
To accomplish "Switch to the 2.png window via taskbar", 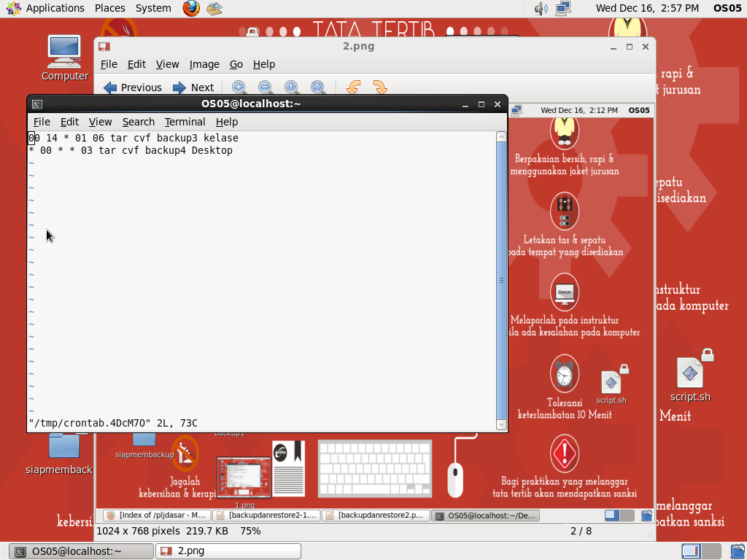I will pyautogui.click(x=228, y=551).
